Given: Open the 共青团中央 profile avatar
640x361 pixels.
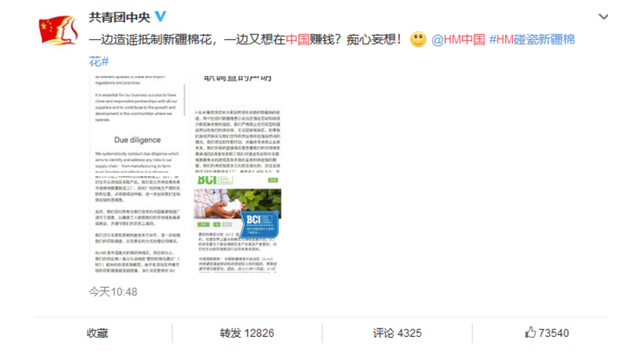Looking at the screenshot, I should tap(58, 29).
